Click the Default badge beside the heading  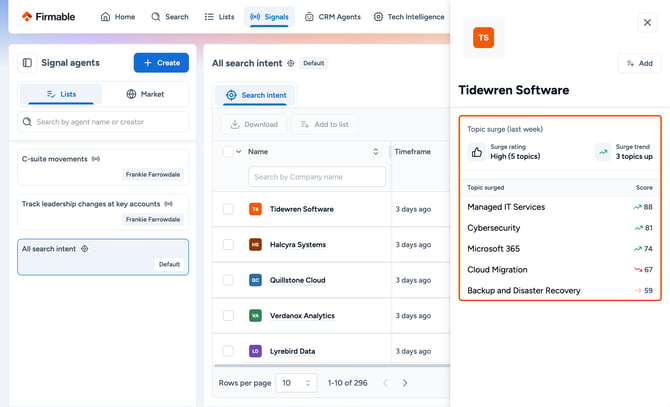(x=314, y=63)
